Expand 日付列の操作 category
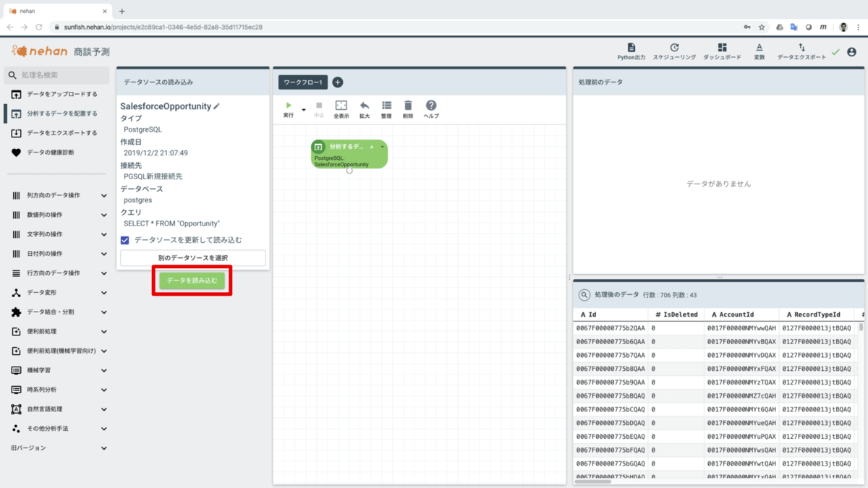Image resolution: width=868 pixels, height=488 pixels. pyautogui.click(x=59, y=254)
